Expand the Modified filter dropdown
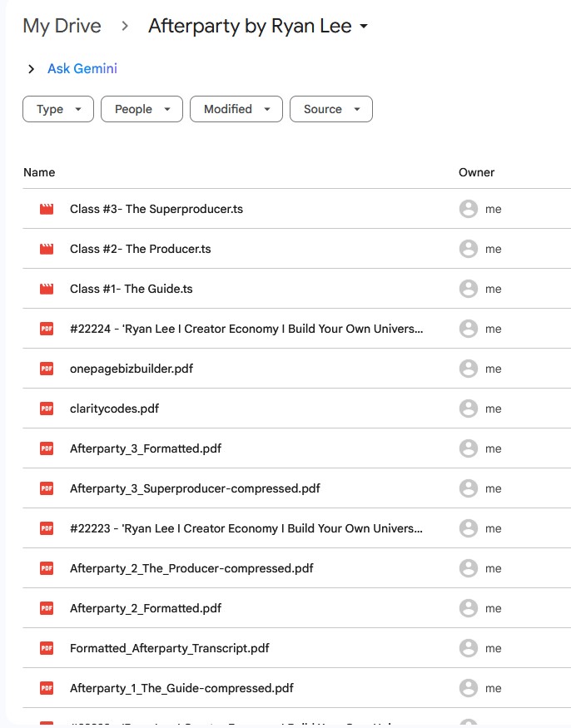Image resolution: width=571 pixels, height=728 pixels. 236,109
